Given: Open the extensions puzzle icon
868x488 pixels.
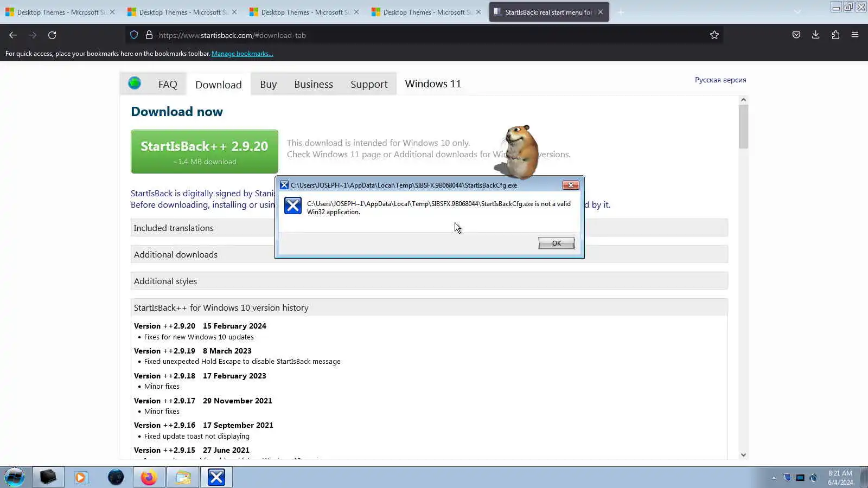Looking at the screenshot, I should point(835,35).
